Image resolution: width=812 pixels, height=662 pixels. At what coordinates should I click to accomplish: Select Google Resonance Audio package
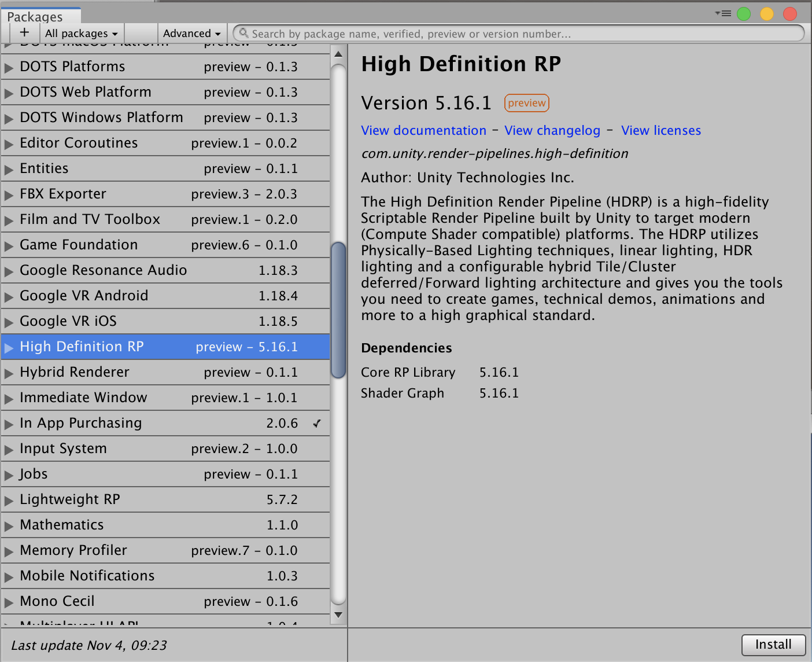point(103,270)
